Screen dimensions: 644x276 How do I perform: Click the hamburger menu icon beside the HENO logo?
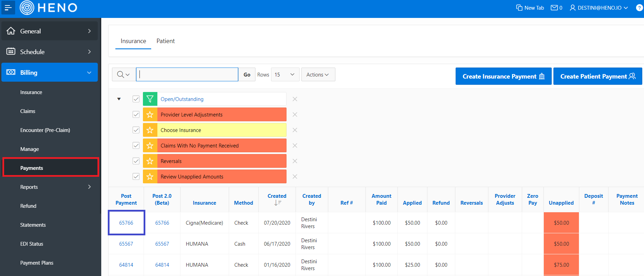click(8, 8)
